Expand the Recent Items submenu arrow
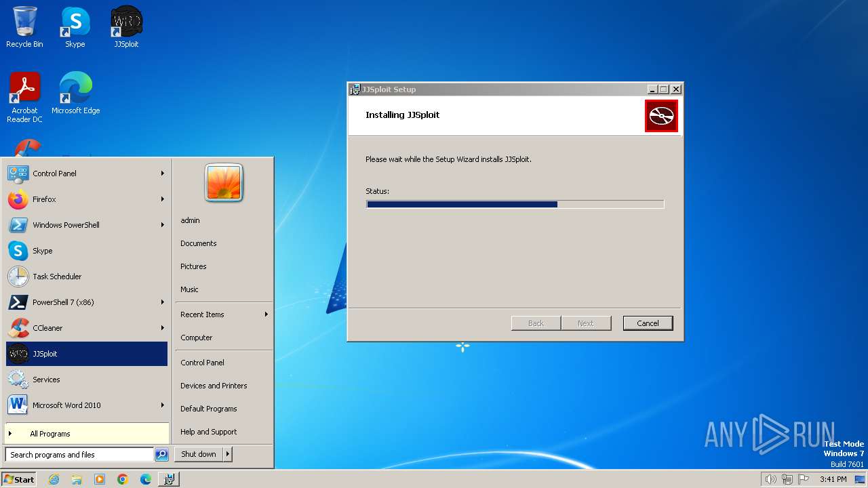The width and height of the screenshot is (868, 488). [267, 314]
